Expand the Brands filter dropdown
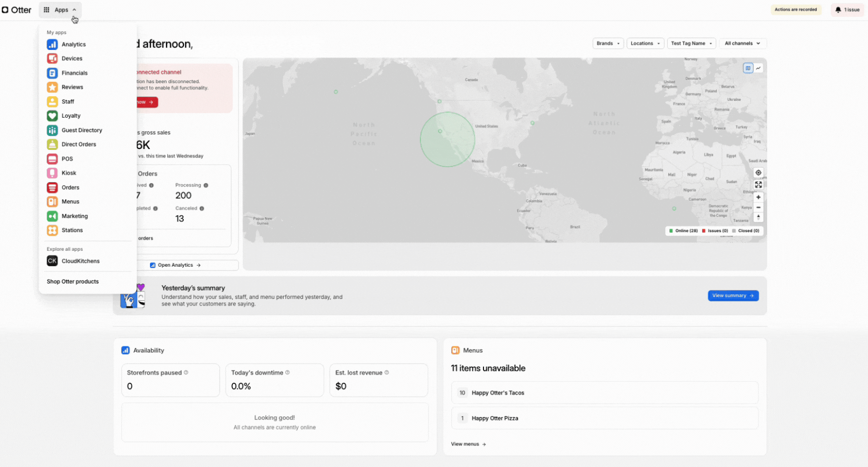This screenshot has width=868, height=467. click(x=608, y=44)
